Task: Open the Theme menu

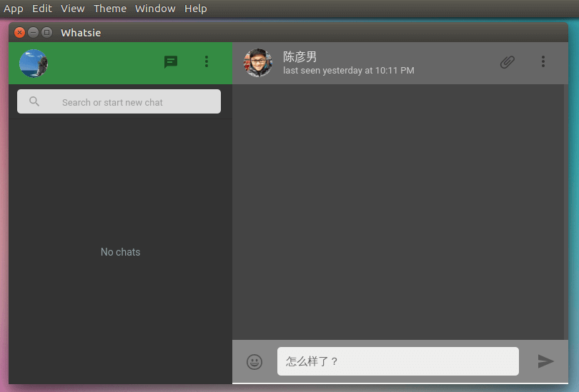Action: tap(110, 9)
